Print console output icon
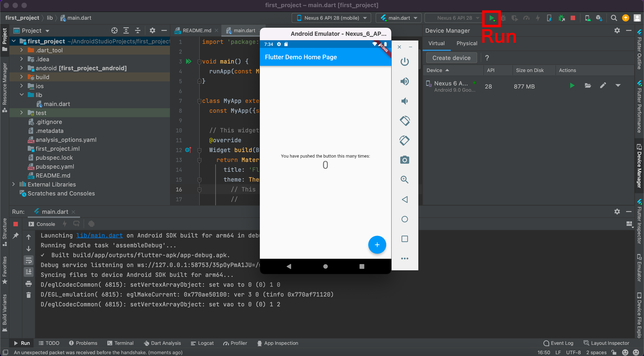The width and height of the screenshot is (644, 356). (x=28, y=284)
